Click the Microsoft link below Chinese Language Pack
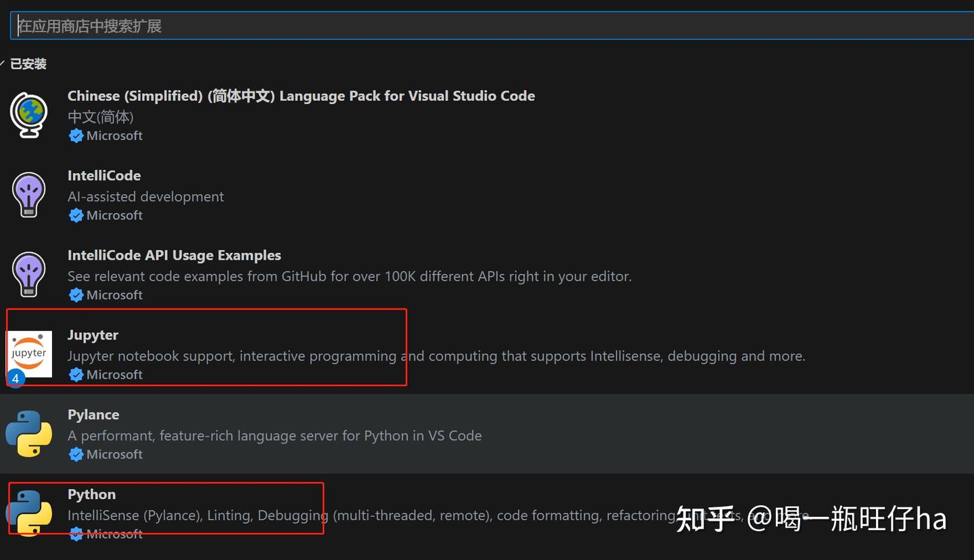The image size is (974, 560). 115,135
